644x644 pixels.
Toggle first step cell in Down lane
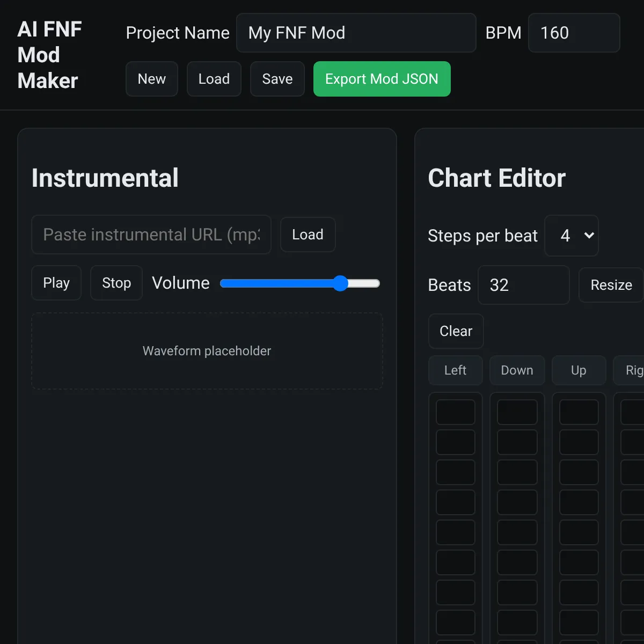click(x=517, y=412)
